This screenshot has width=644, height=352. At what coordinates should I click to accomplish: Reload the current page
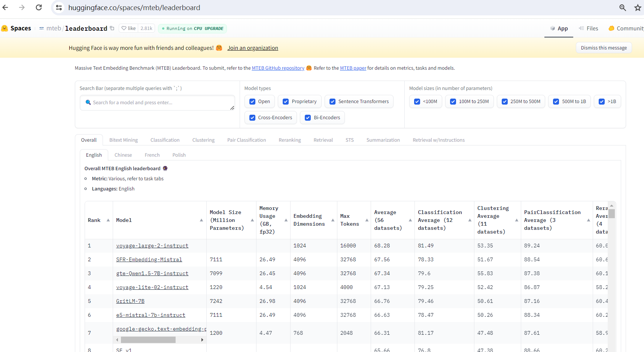tap(39, 7)
